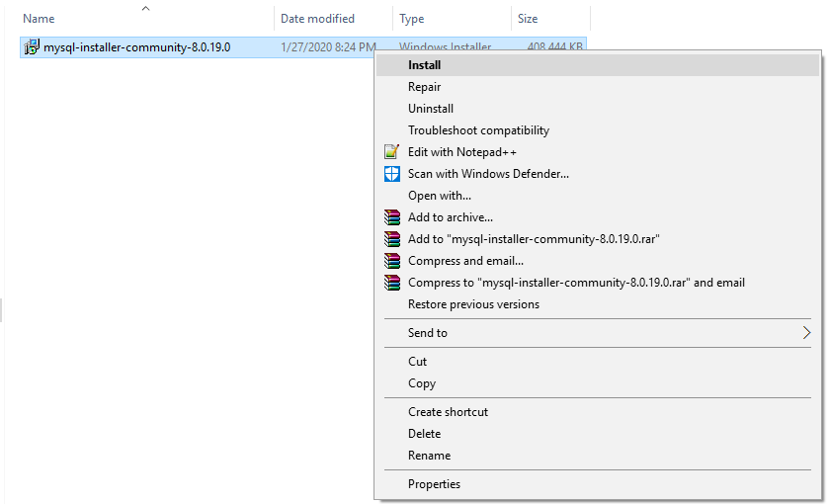Select Repair in the context menu

point(598,87)
